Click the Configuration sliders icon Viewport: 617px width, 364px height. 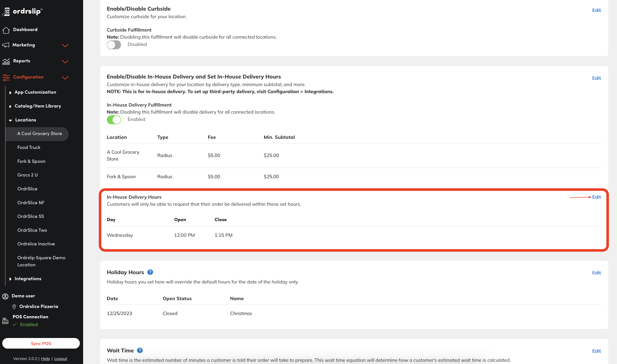(x=6, y=77)
